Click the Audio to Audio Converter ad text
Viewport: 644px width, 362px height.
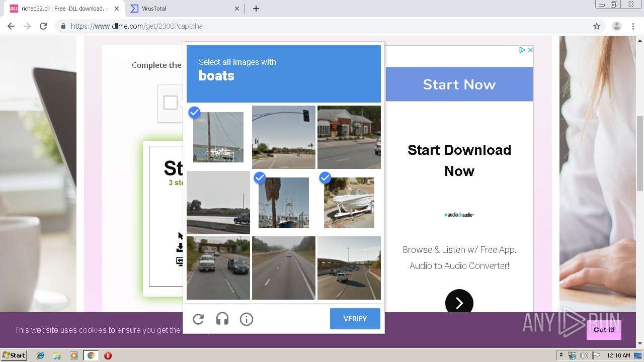coord(459,265)
